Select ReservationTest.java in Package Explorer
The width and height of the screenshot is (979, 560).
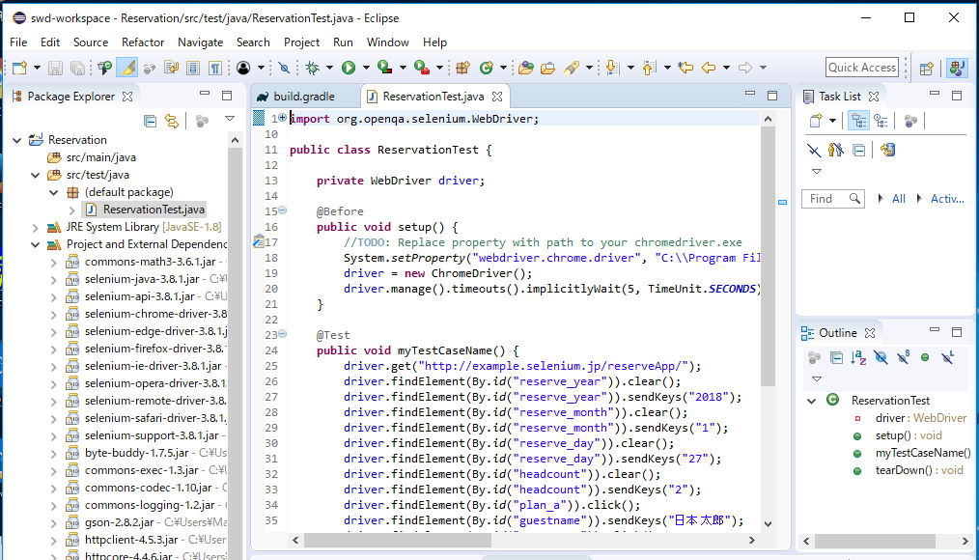click(154, 210)
